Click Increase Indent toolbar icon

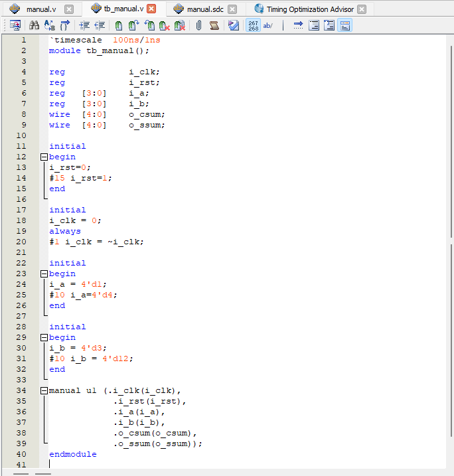[x=84, y=26]
